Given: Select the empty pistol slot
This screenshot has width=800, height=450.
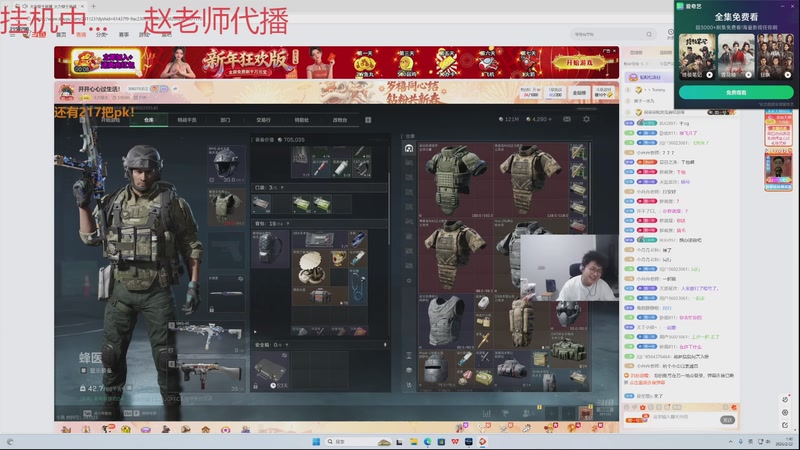Looking at the screenshot, I should click(x=226, y=251).
